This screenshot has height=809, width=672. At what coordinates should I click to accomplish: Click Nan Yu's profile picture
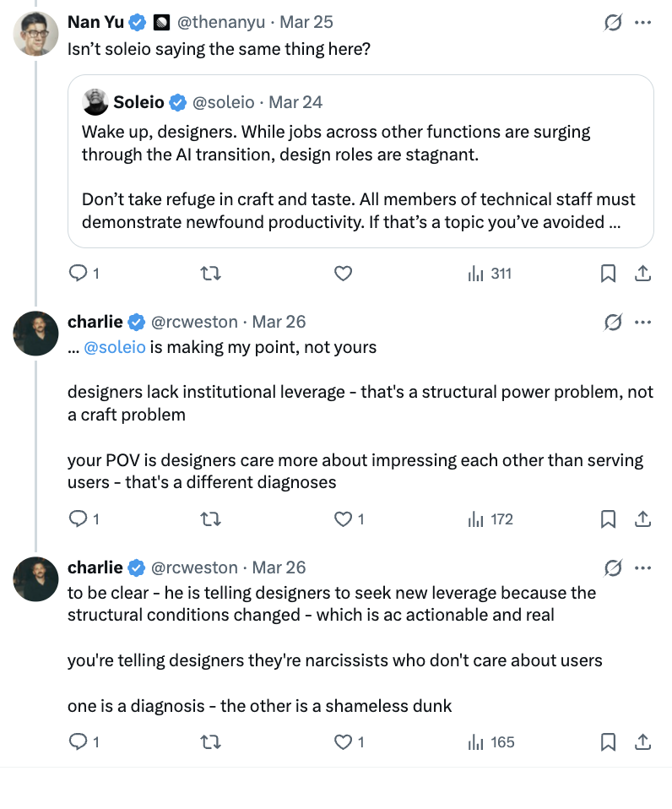click(35, 34)
